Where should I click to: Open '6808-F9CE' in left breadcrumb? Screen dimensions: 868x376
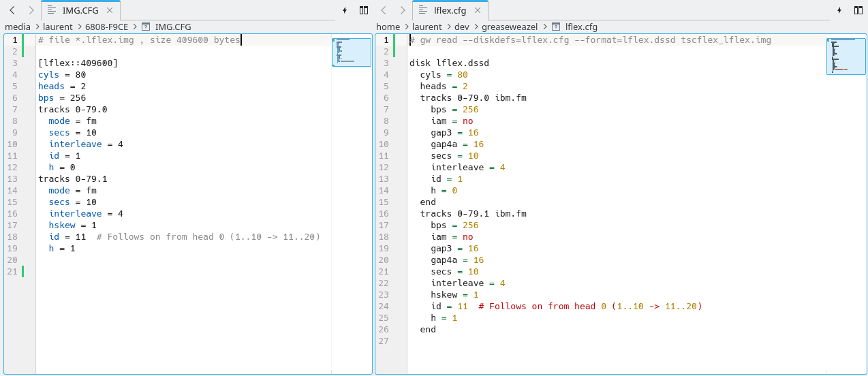tap(106, 27)
